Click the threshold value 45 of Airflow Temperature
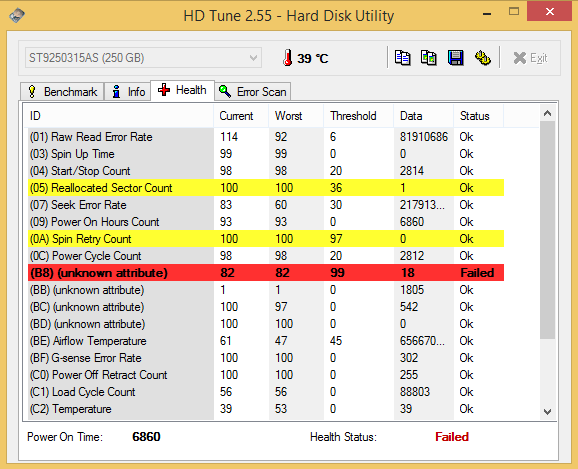 336,341
